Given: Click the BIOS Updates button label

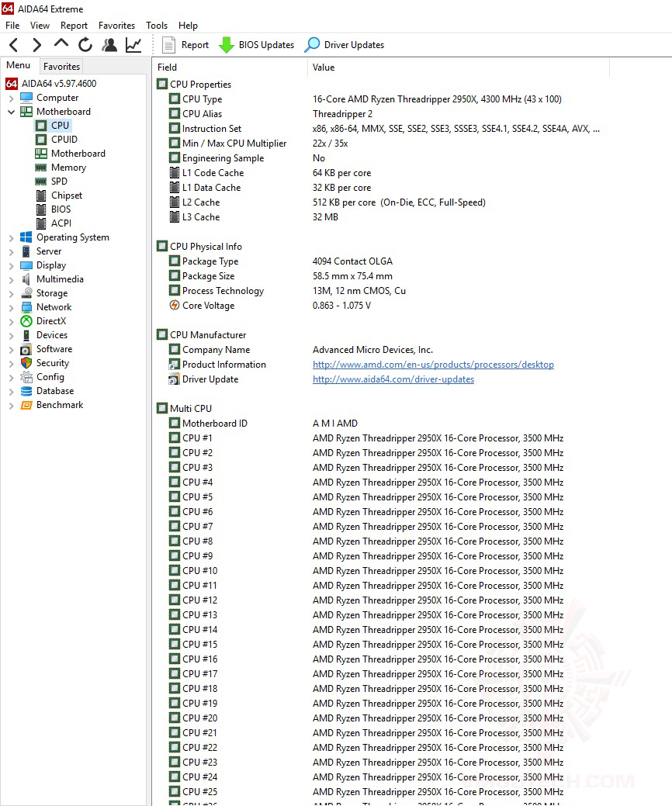Looking at the screenshot, I should pyautogui.click(x=266, y=45).
